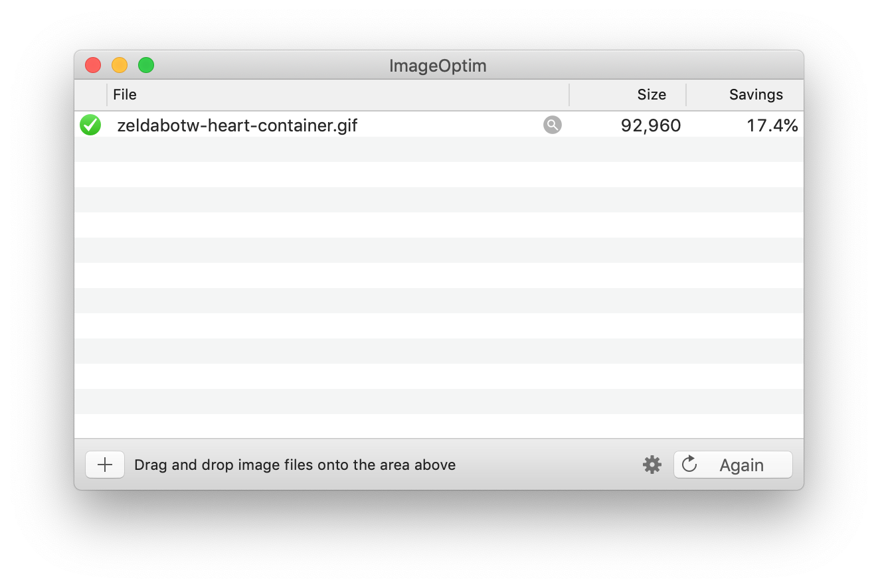This screenshot has height=588, width=878.
Task: Click the green checkmark status icon
Action: click(x=90, y=125)
